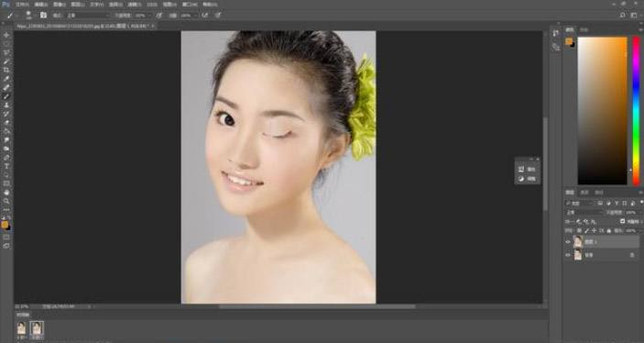Hide the top layer with eye icon
Screen dimensions: 644x343
pyautogui.click(x=568, y=242)
